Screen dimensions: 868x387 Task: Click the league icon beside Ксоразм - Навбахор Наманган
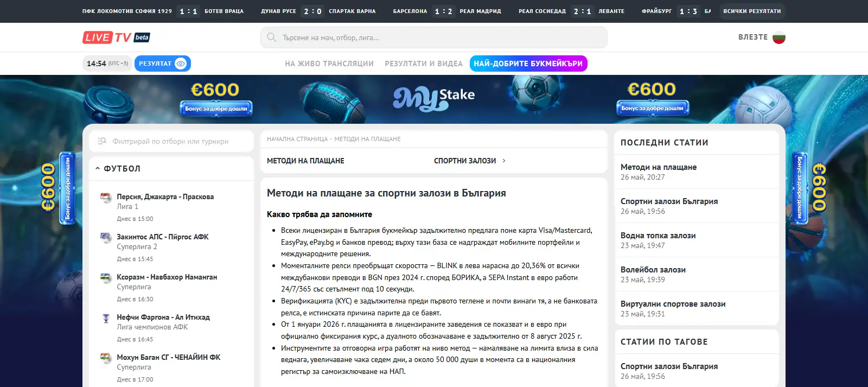tap(106, 278)
